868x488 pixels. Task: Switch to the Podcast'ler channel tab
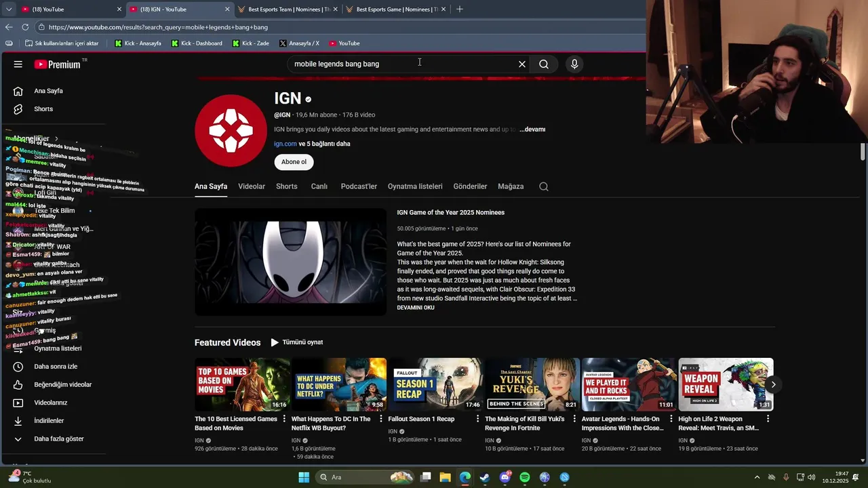pos(359,186)
